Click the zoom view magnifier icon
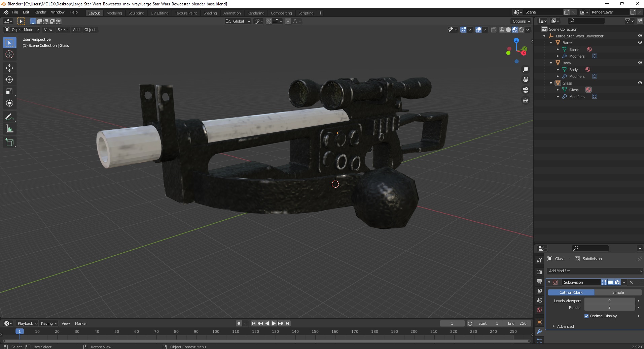Image resolution: width=644 pixels, height=349 pixels. click(x=525, y=69)
